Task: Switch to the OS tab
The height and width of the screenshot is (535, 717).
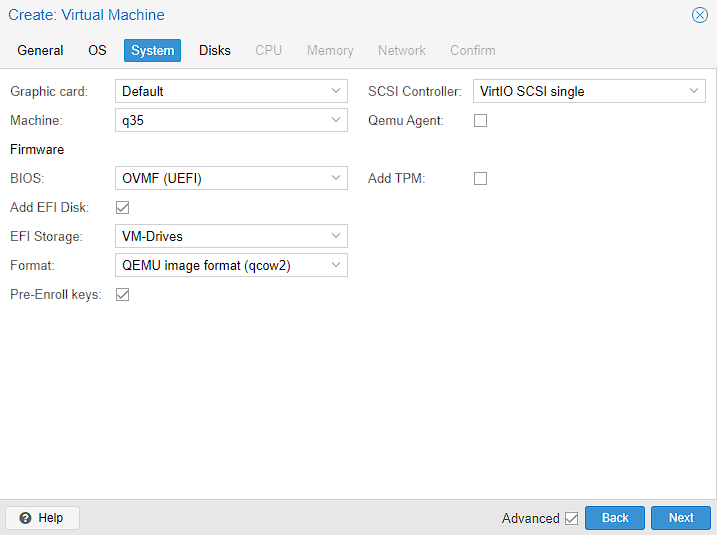Action: point(97,50)
